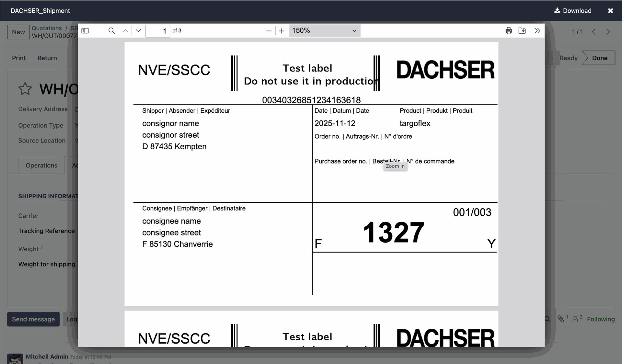
Task: Toggle the favorite star for the record
Action: pyautogui.click(x=25, y=89)
